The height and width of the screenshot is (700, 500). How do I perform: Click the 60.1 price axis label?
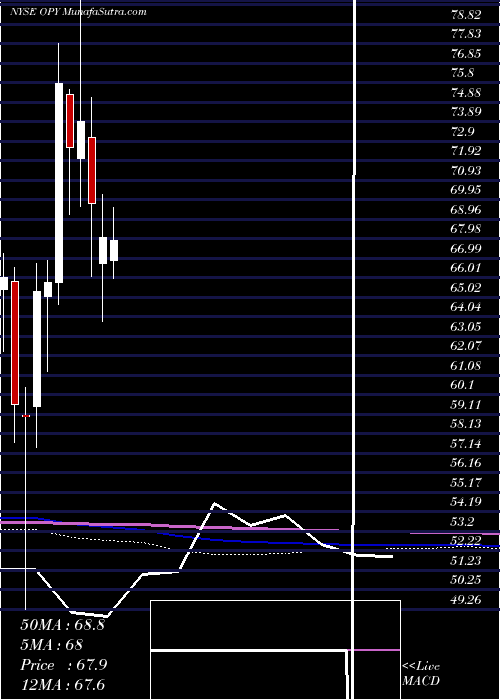pyautogui.click(x=463, y=385)
